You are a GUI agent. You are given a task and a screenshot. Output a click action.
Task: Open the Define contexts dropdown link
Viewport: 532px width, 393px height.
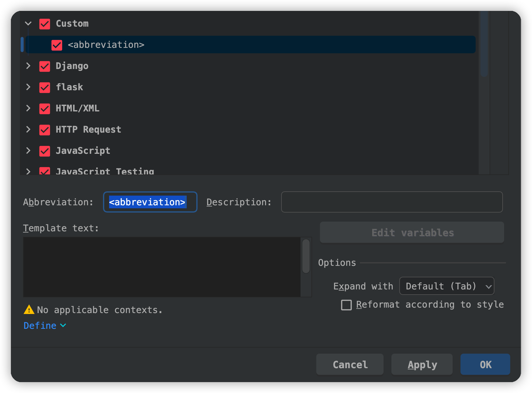(45, 325)
